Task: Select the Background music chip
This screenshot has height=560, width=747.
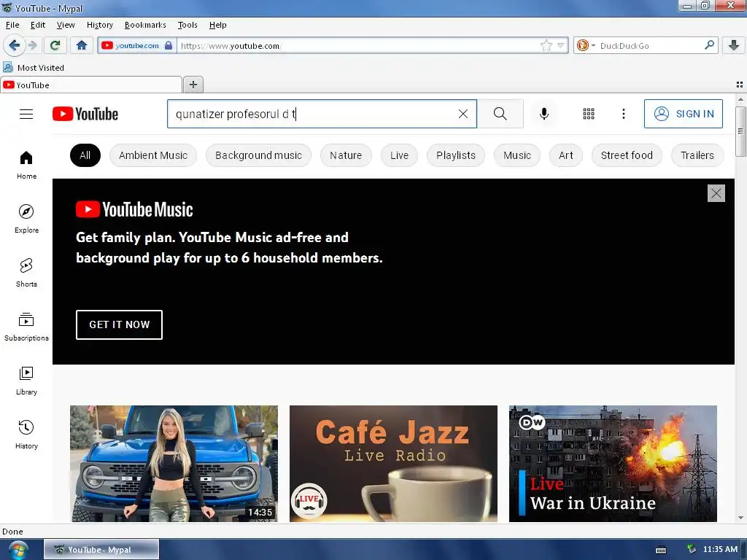Action: click(258, 155)
